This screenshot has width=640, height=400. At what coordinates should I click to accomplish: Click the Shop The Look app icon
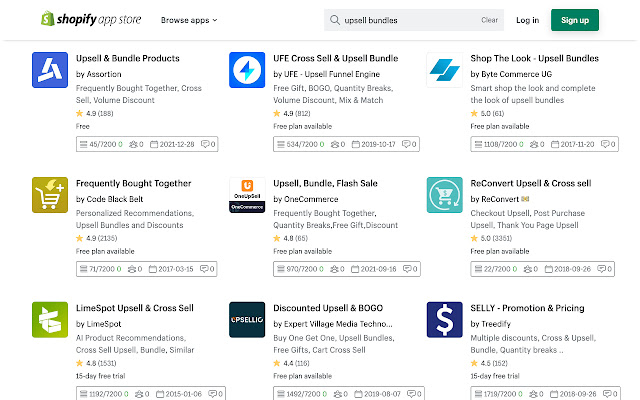point(443,70)
